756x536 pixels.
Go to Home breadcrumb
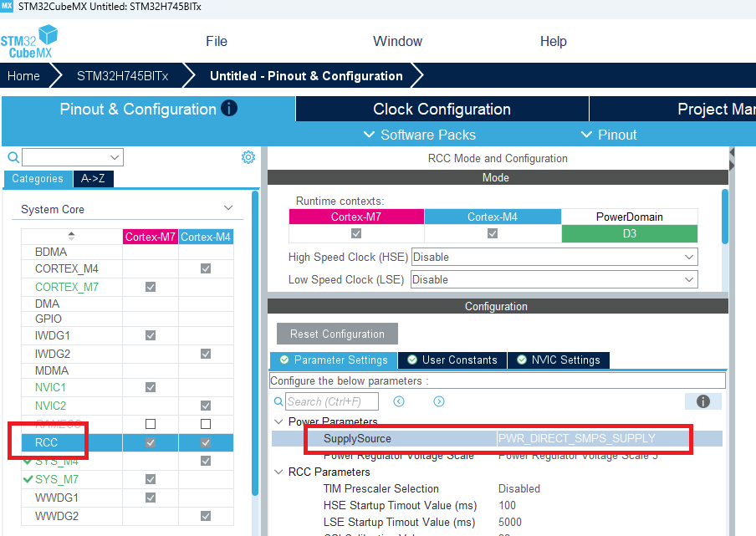[x=23, y=76]
